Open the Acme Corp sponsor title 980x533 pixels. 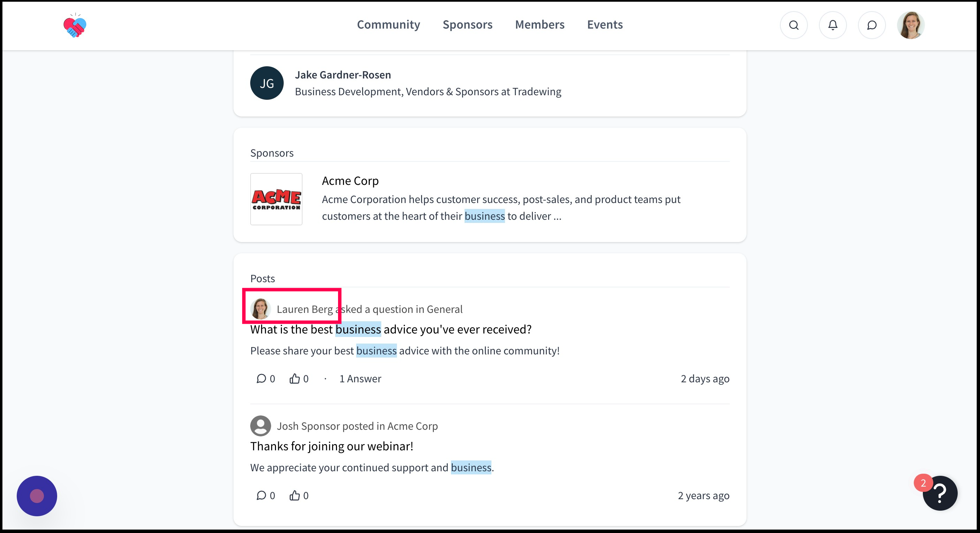350,181
